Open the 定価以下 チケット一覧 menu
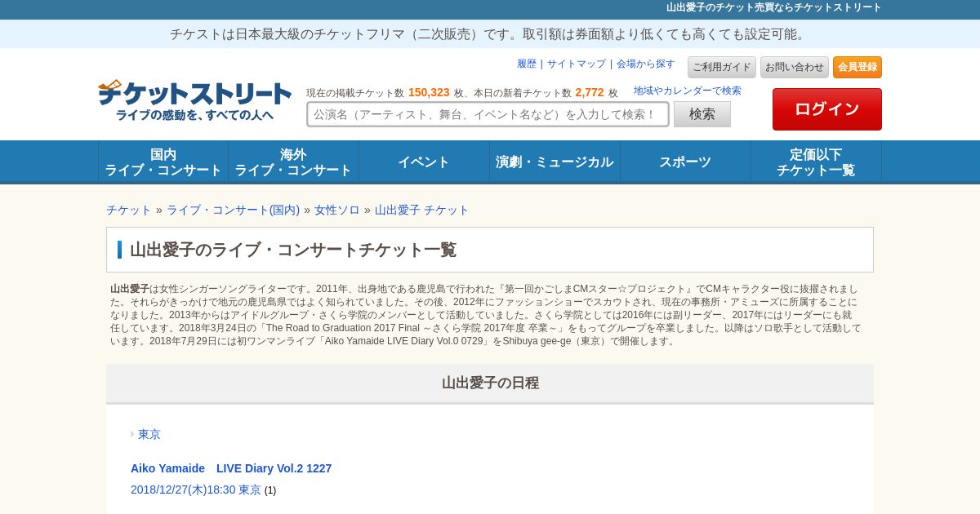This screenshot has height=514, width=980. [816, 162]
